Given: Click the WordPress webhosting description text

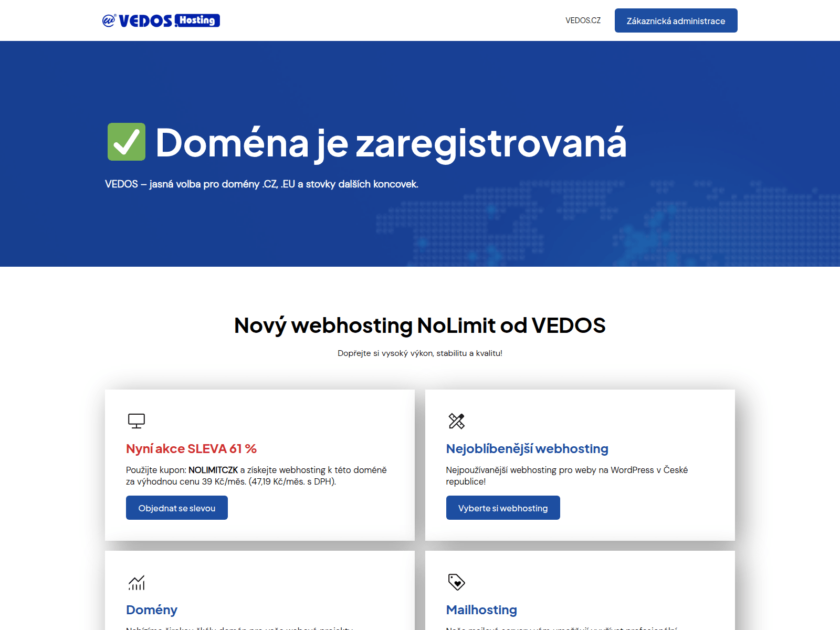Looking at the screenshot, I should tap(567, 476).
